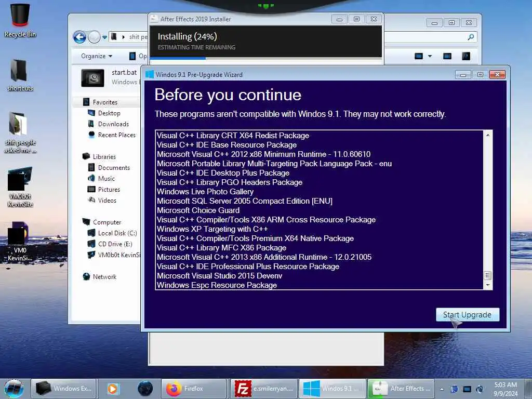
Task: Click the Windos 9.1 wizard title bar logo
Action: 150,74
